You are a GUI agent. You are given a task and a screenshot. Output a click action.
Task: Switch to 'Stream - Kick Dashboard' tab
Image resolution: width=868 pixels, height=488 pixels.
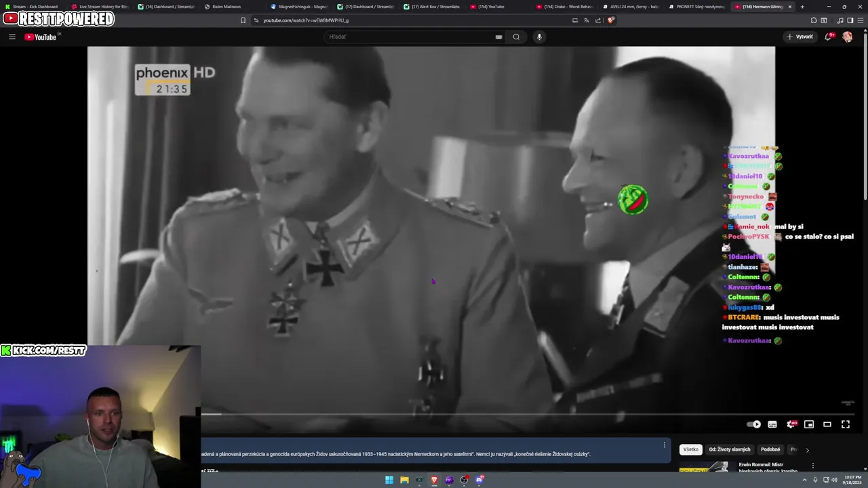(32, 7)
